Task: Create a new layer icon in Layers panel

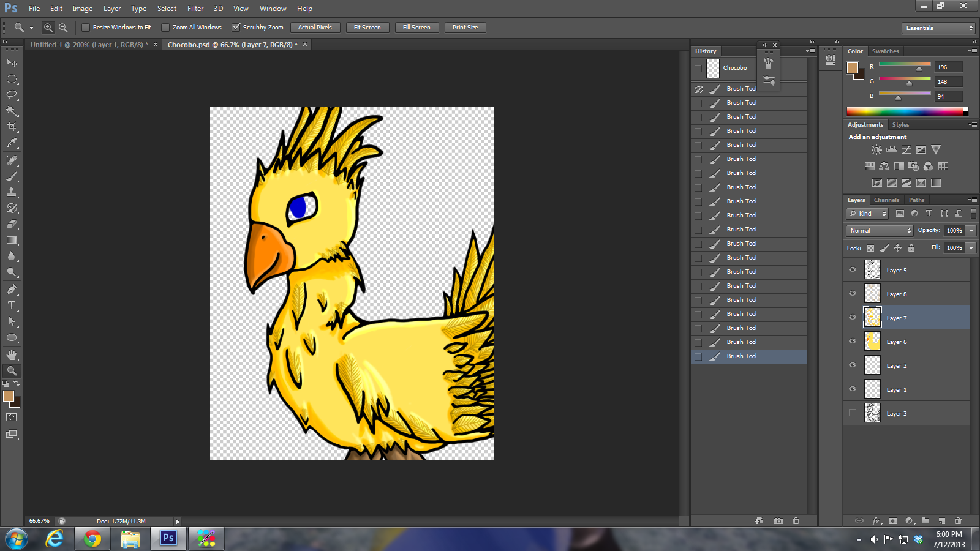Action: click(942, 521)
